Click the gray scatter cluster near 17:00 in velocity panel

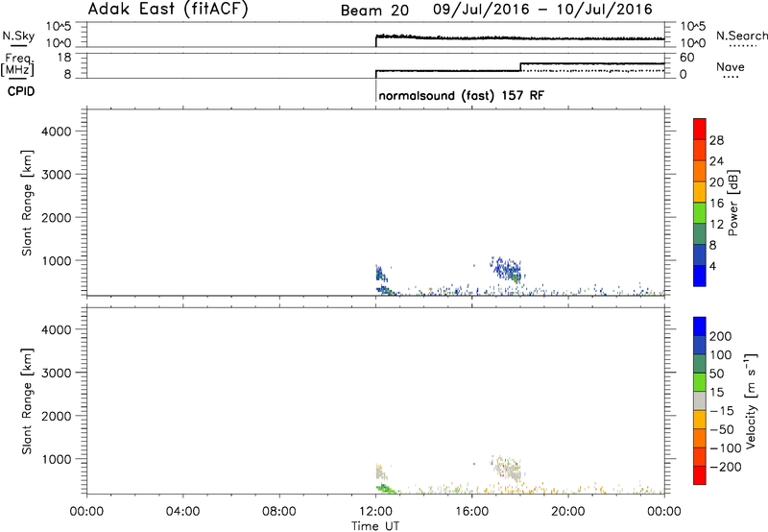pyautogui.click(x=507, y=469)
